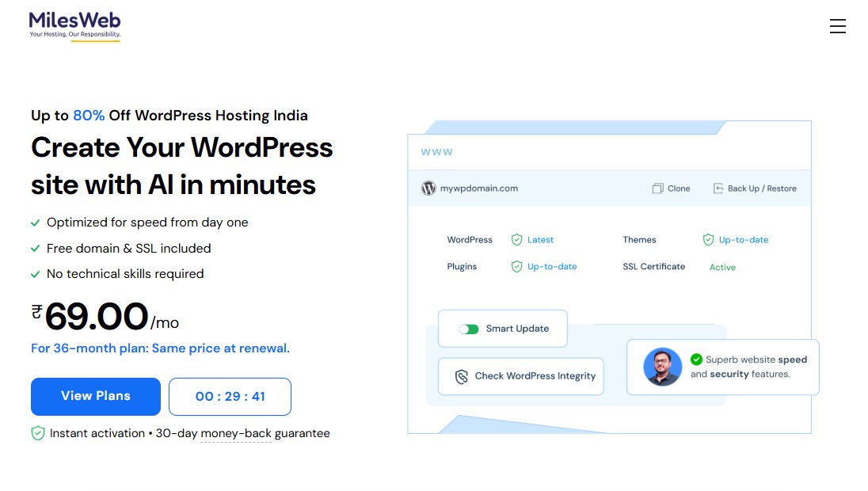Click the shield icon next to Plugins Up-to-date

click(x=516, y=267)
